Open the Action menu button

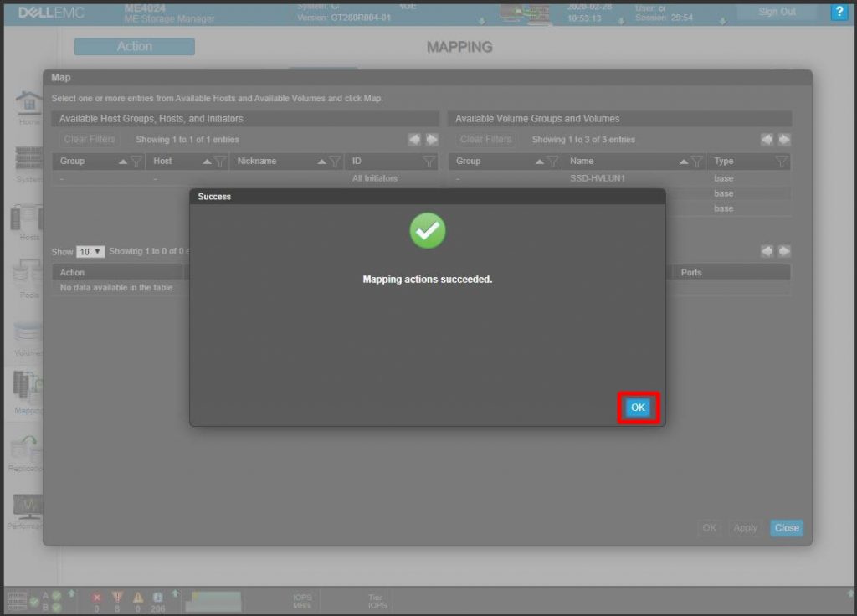coord(135,47)
